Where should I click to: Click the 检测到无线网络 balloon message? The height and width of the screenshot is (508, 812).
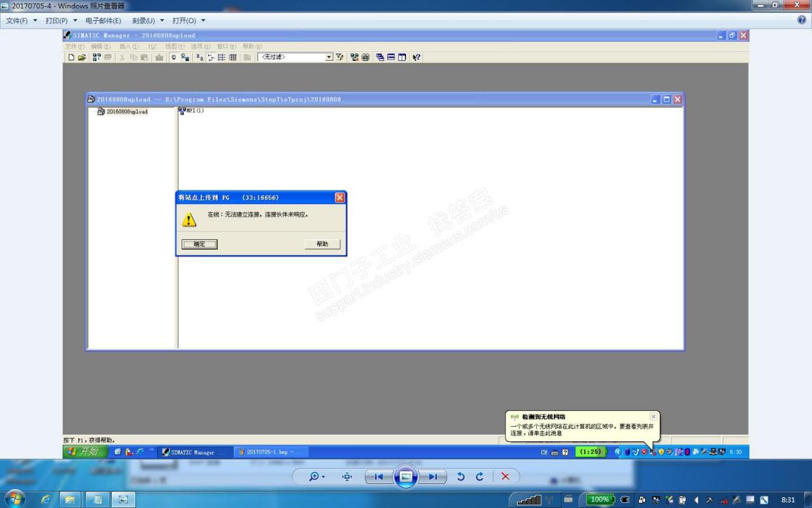point(582,427)
